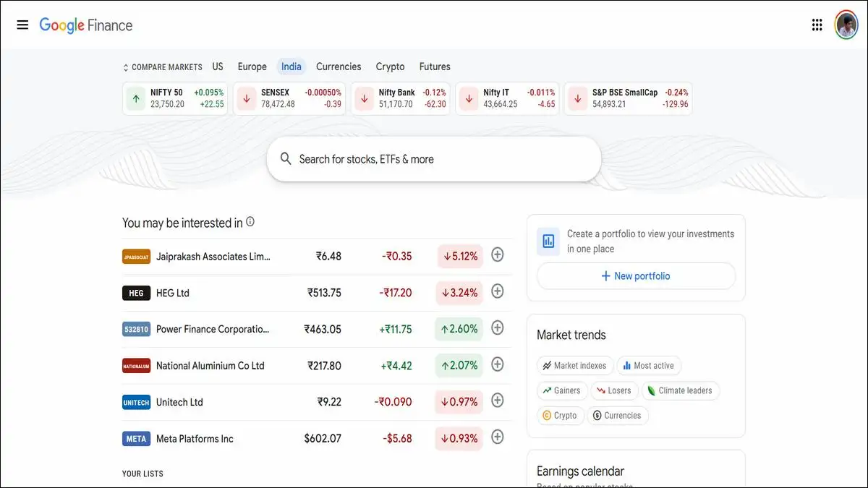Click the 532810 ticker badge
868x488 pixels.
(136, 329)
